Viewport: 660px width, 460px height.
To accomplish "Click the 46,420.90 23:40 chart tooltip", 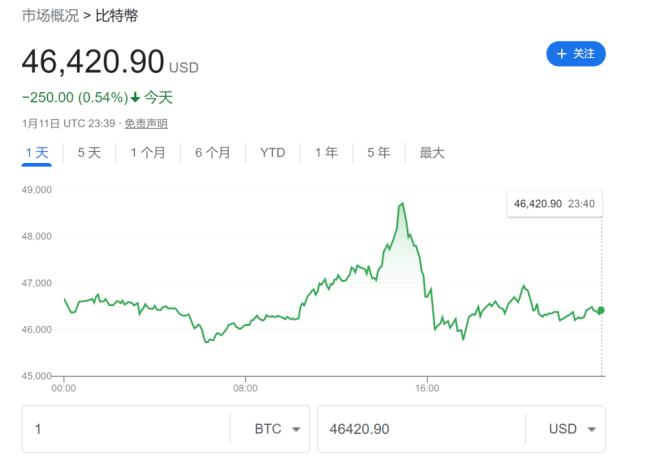I will tap(553, 204).
